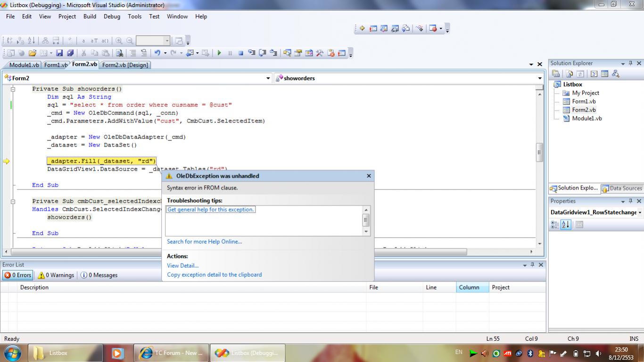
Task: Close the OleDbException popup
Action: pos(369,175)
